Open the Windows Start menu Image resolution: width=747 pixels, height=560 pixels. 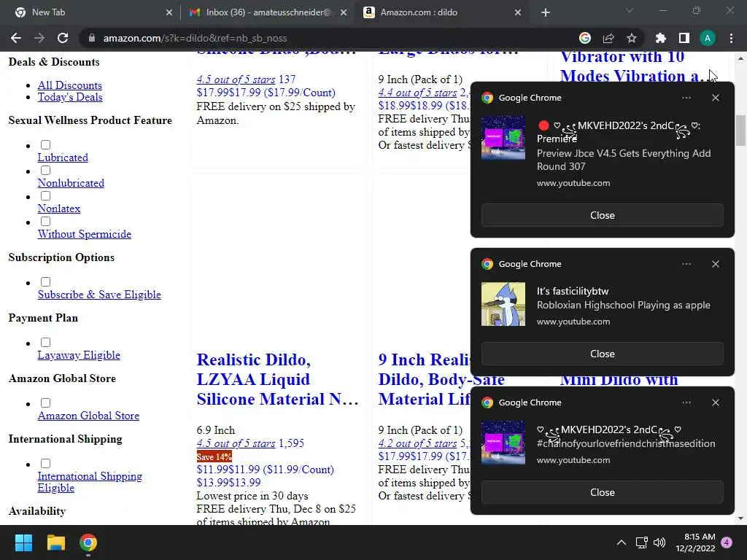tap(23, 542)
